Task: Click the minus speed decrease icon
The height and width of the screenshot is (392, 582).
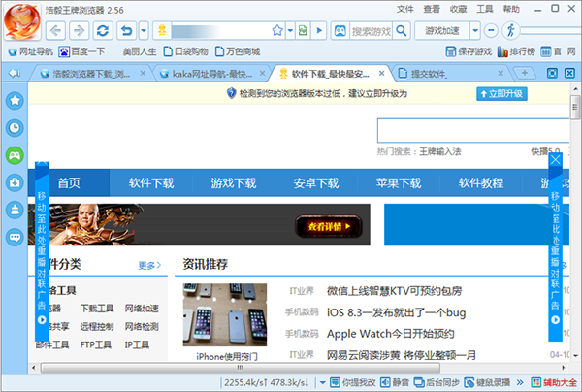Action: pos(491,30)
